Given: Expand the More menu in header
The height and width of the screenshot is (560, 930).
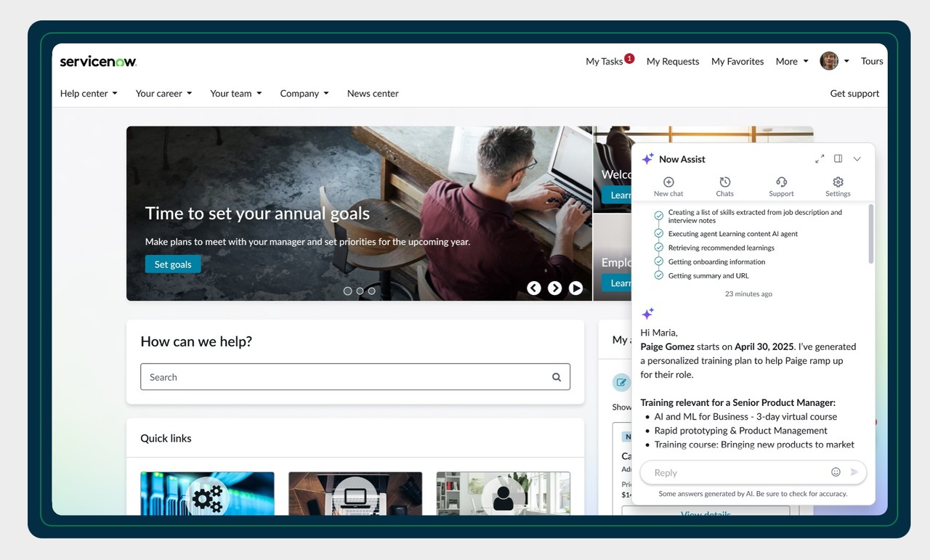Looking at the screenshot, I should click(x=791, y=62).
